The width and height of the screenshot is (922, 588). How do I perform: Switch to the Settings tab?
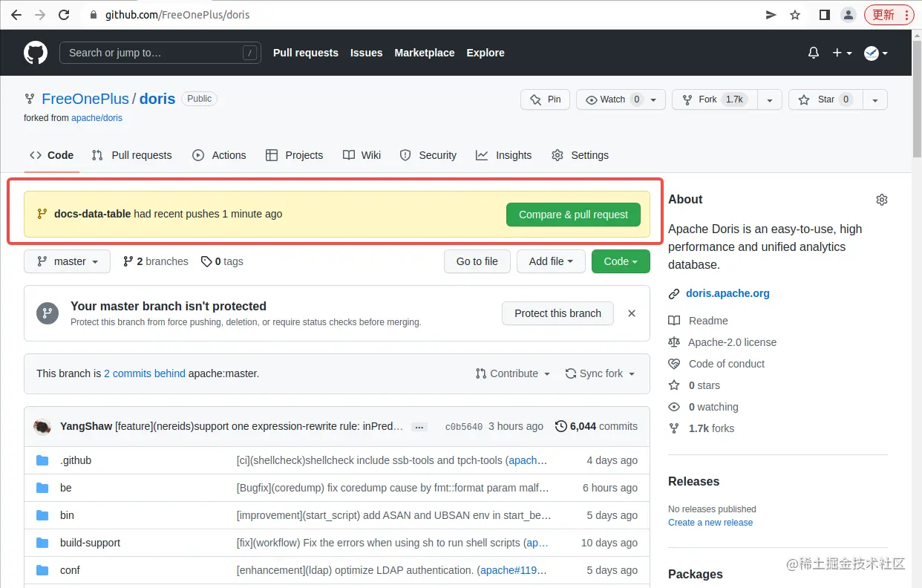click(581, 155)
